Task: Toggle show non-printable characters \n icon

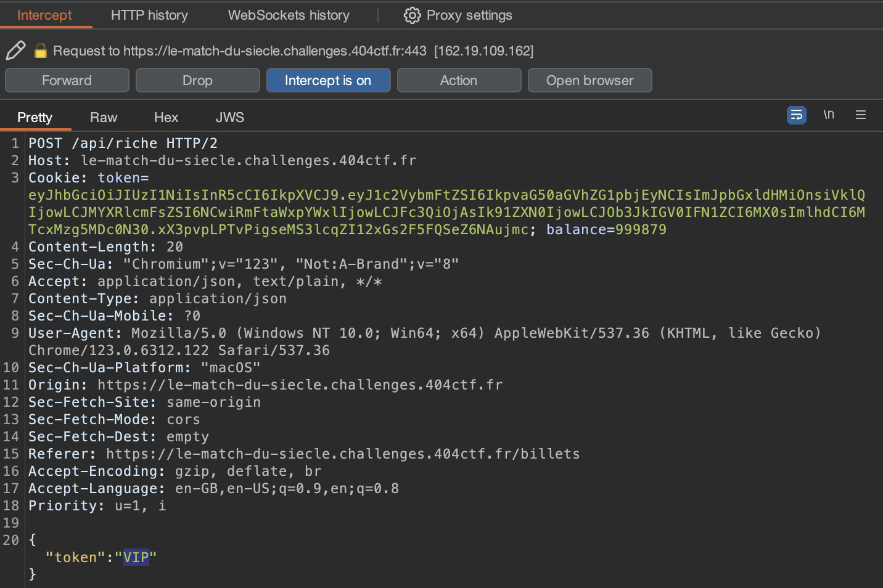Action: (x=829, y=115)
